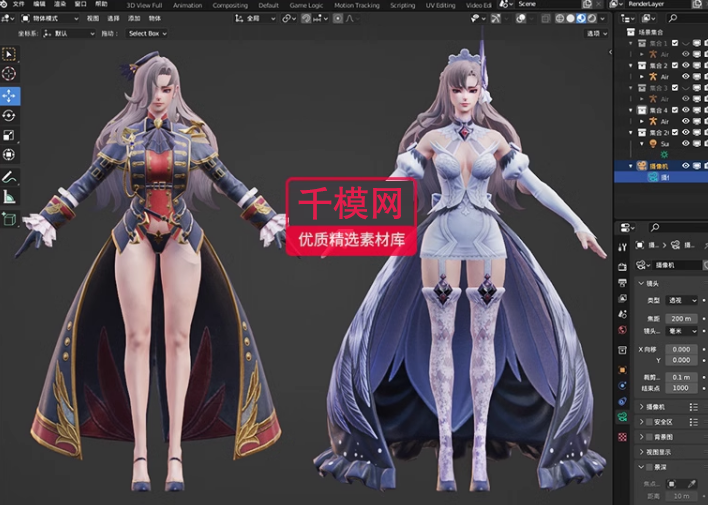Open the 透视 lens type dropdown
The width and height of the screenshot is (708, 505).
(681, 300)
